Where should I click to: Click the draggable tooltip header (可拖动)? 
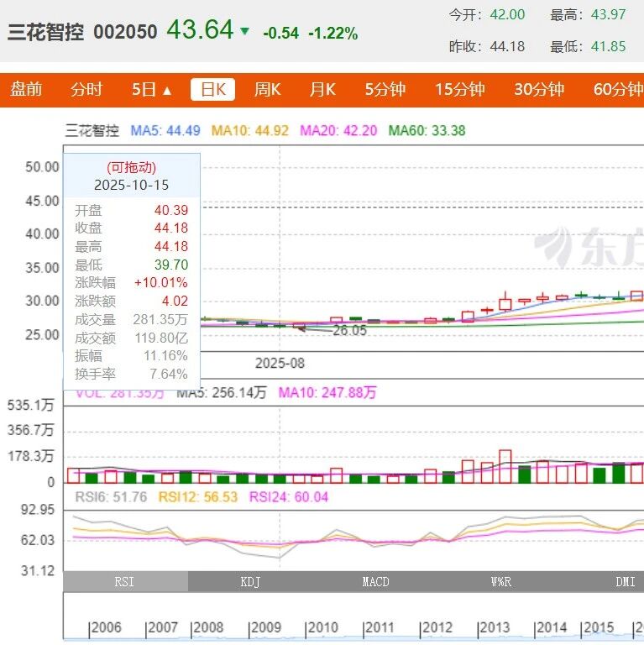131,167
